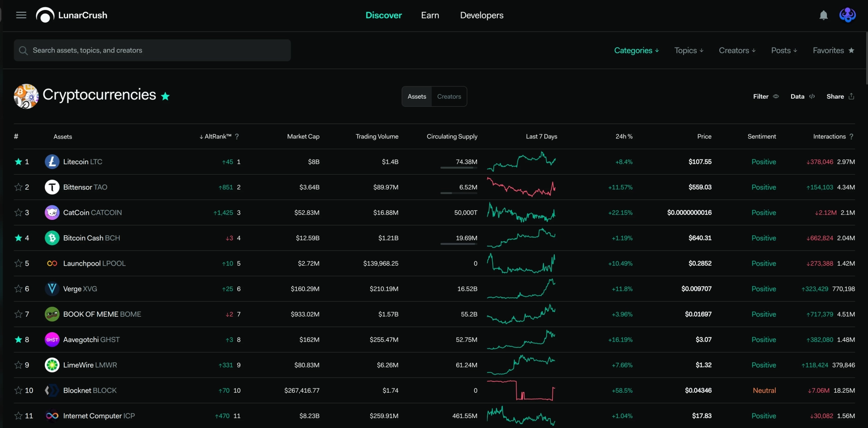Open the notifications bell
Screen dimensions: 868x428
click(823, 15)
